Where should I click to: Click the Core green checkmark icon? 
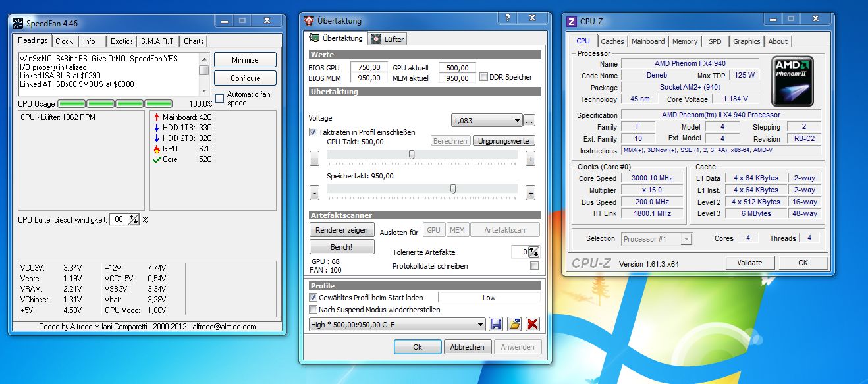coord(157,159)
